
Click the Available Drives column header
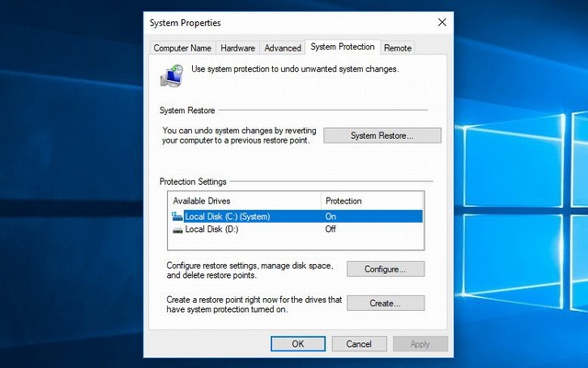(x=245, y=201)
